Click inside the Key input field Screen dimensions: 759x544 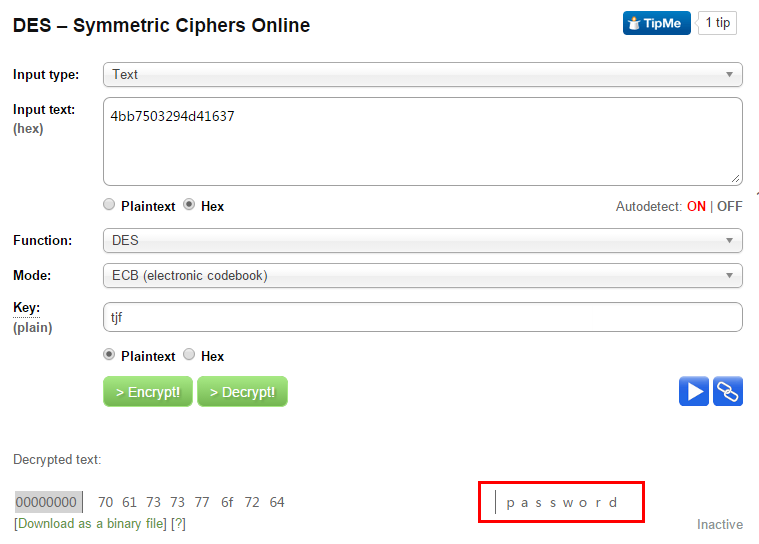coord(423,317)
